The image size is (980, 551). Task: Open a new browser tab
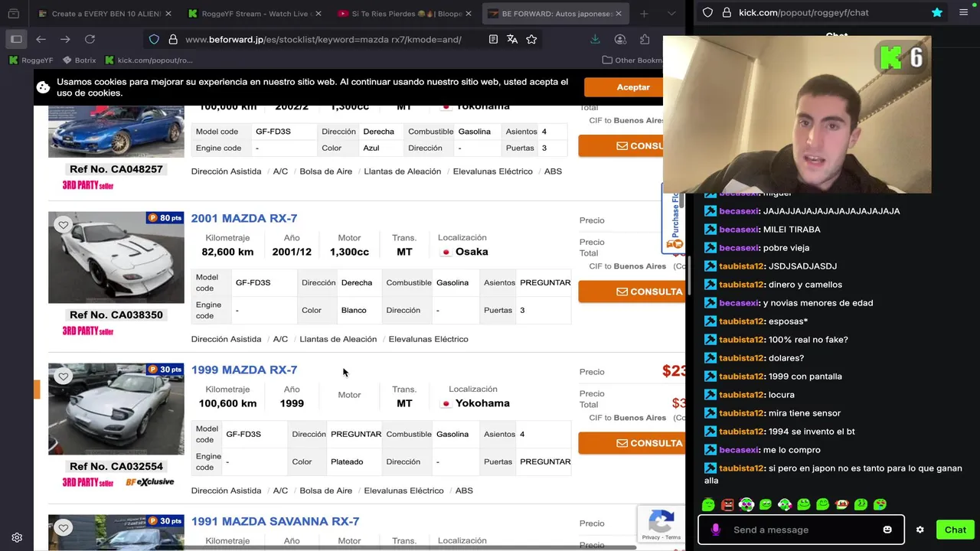(644, 13)
